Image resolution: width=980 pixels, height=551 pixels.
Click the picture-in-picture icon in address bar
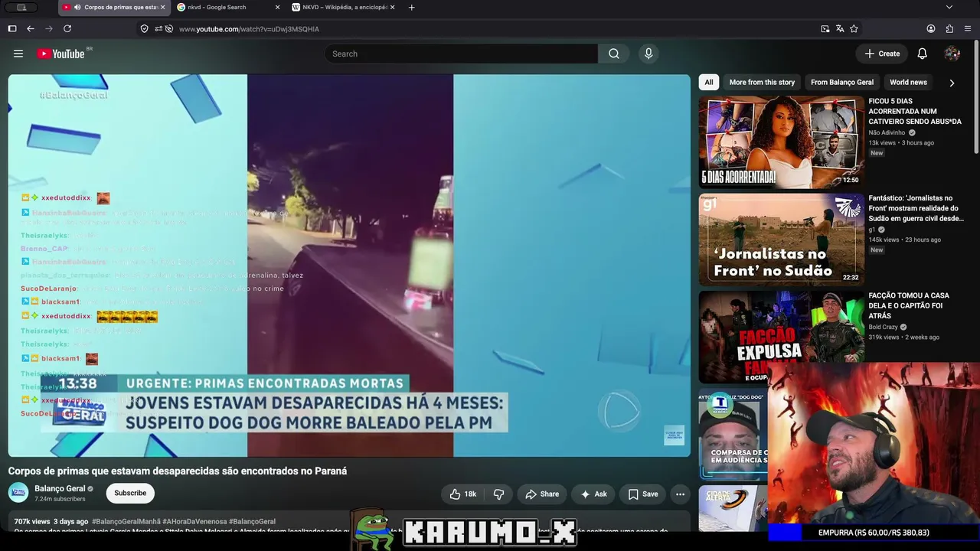click(x=825, y=28)
